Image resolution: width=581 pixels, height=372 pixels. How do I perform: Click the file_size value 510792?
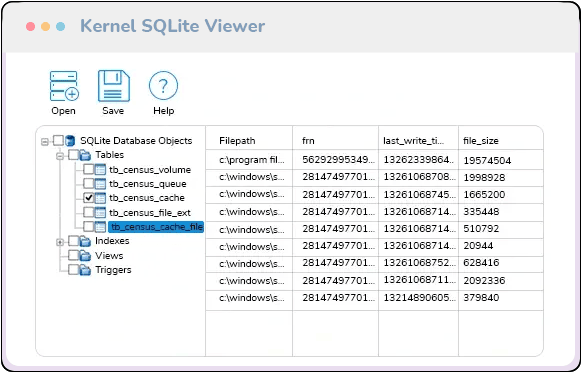pos(481,229)
